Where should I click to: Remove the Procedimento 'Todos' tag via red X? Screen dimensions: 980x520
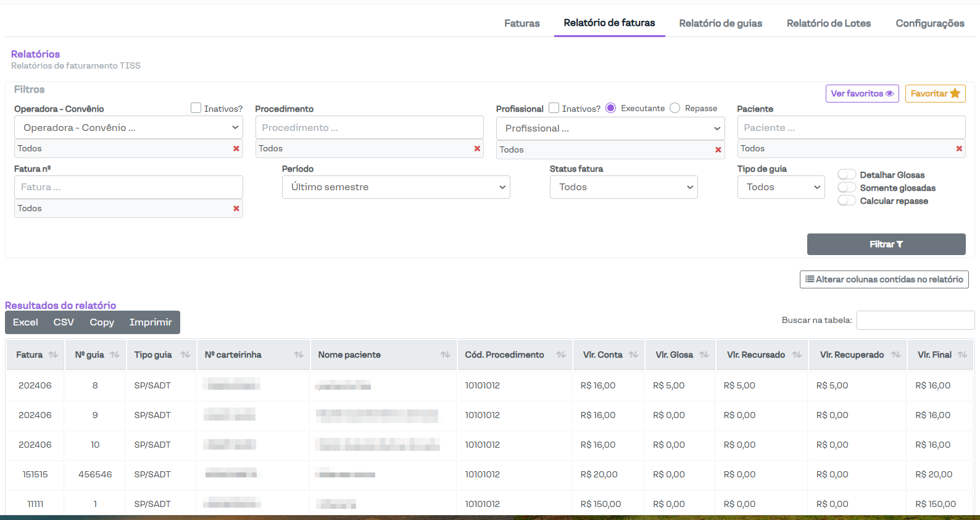point(477,149)
